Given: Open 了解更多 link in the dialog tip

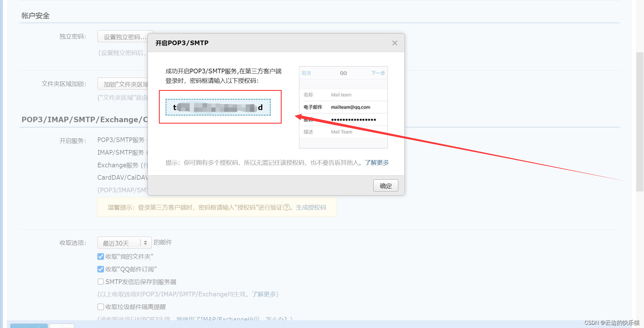Looking at the screenshot, I should click(377, 163).
